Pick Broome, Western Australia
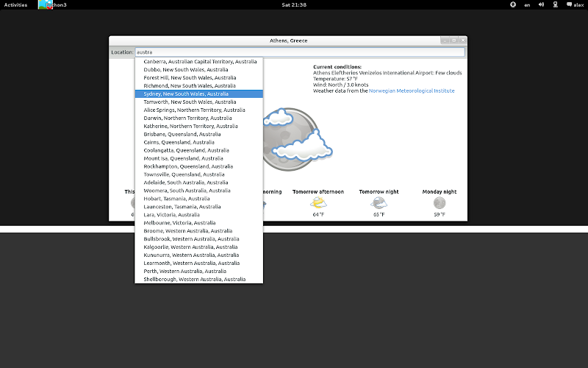 [x=199, y=231]
